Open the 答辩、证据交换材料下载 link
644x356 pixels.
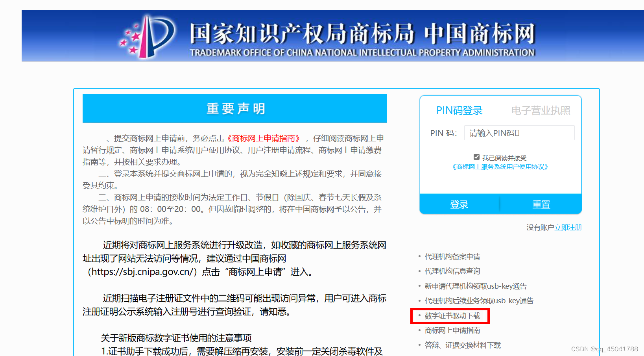pos(463,345)
